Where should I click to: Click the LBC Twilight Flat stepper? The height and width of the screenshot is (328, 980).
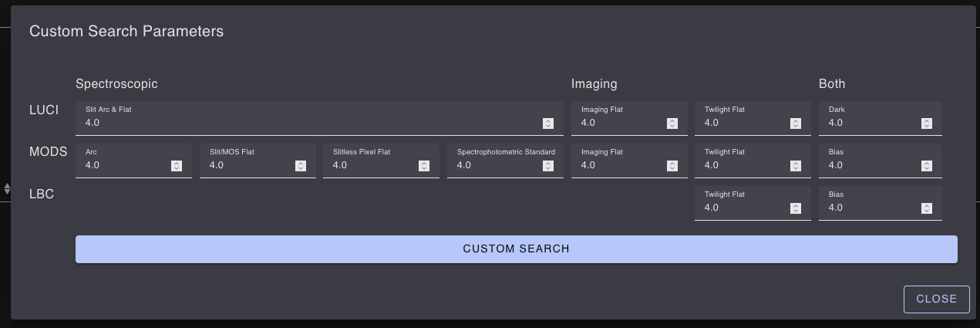tap(795, 208)
